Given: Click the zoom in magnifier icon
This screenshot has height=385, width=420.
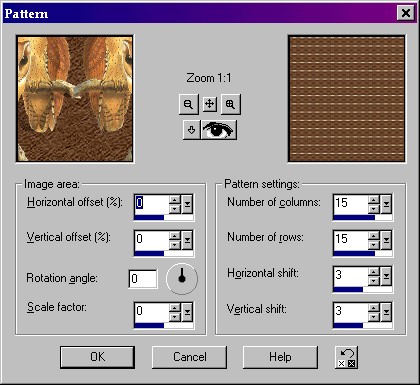Looking at the screenshot, I should tap(230, 104).
